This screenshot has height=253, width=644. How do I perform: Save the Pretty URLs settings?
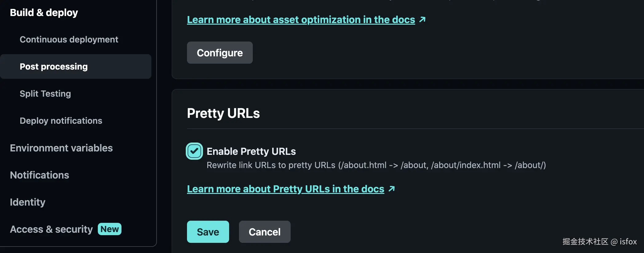point(208,232)
